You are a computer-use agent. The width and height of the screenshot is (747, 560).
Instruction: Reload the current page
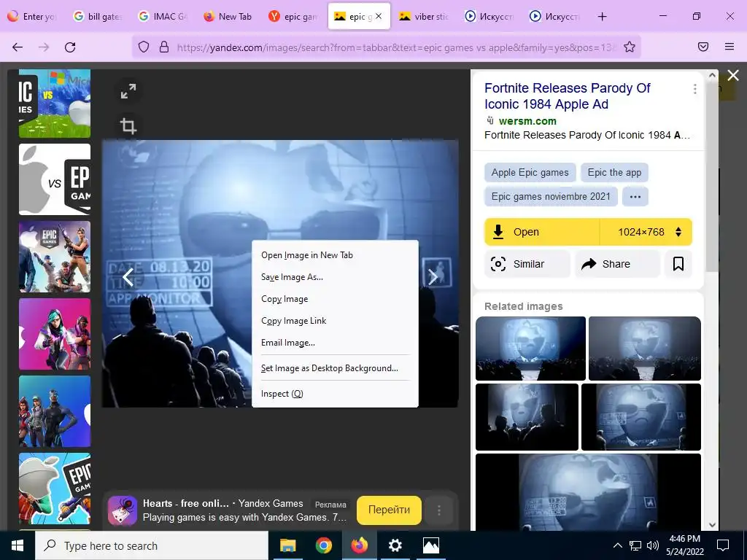[70, 47]
